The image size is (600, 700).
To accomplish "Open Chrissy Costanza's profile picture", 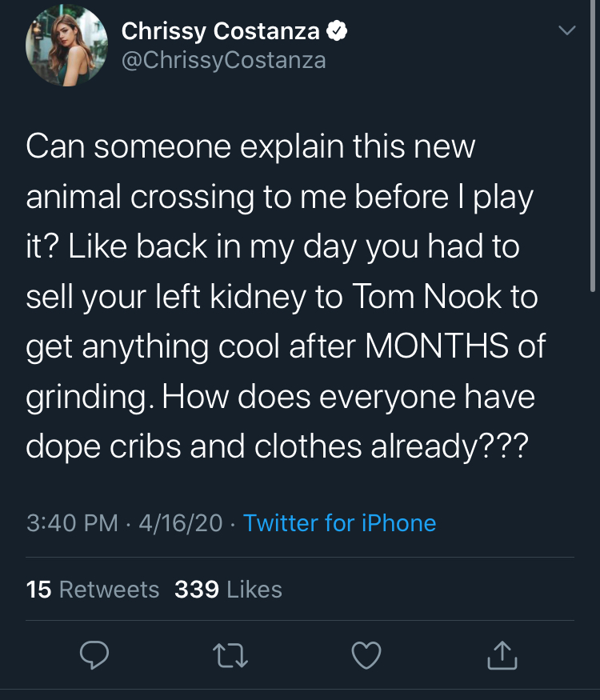I will coord(66,46).
